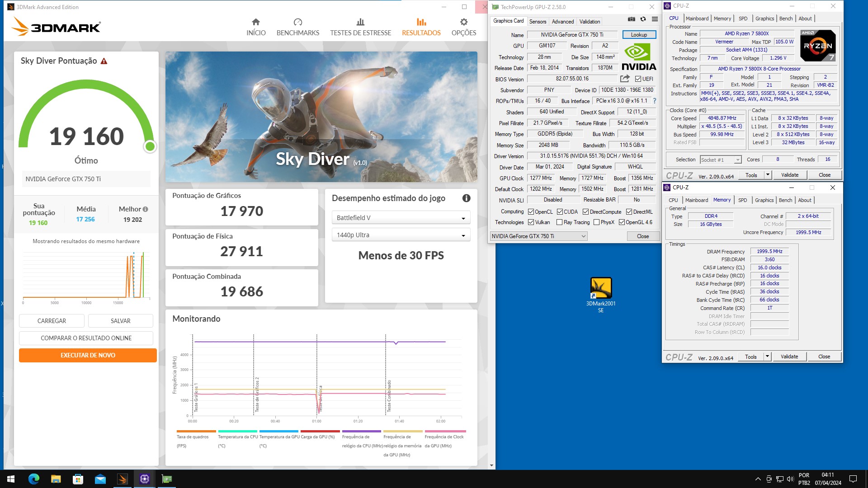Open Bench tab in upper CPU-Z

(x=786, y=19)
